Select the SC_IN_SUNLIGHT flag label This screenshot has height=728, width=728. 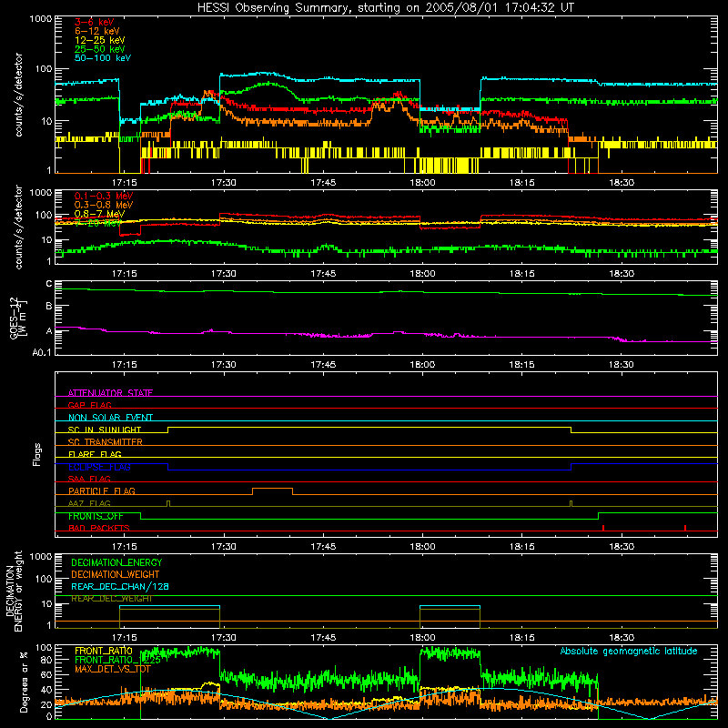tap(105, 430)
